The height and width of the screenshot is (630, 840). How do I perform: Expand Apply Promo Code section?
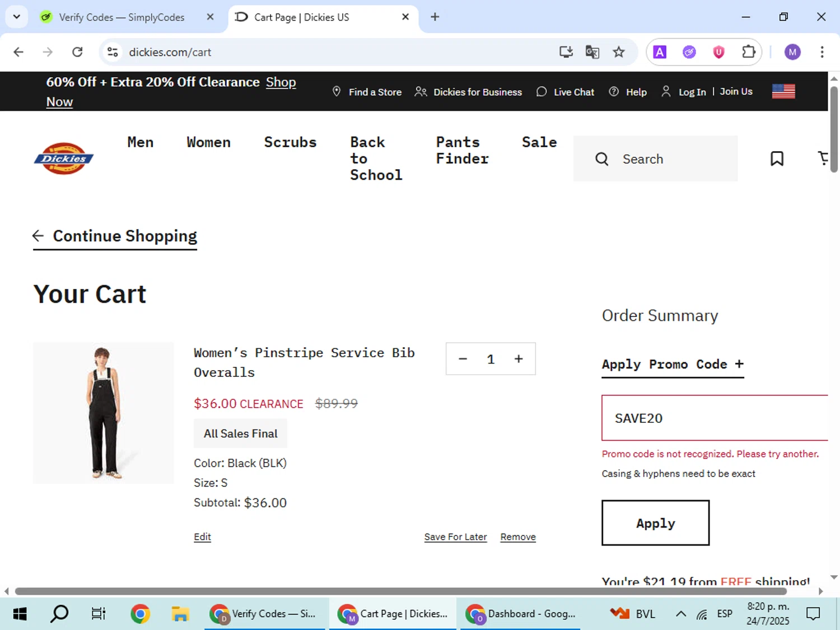(673, 365)
